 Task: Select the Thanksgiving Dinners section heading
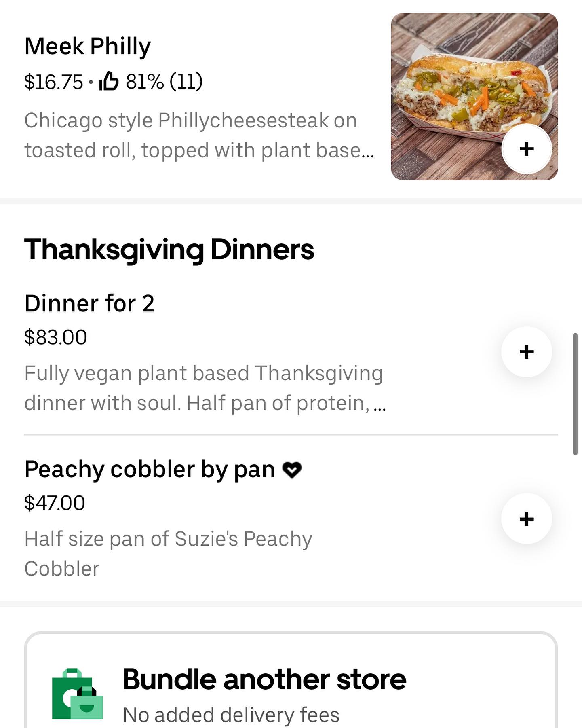[169, 249]
